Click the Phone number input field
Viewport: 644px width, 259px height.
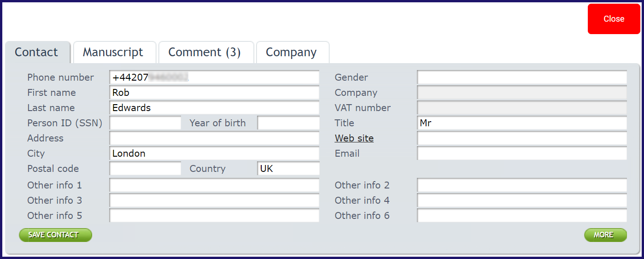point(214,77)
